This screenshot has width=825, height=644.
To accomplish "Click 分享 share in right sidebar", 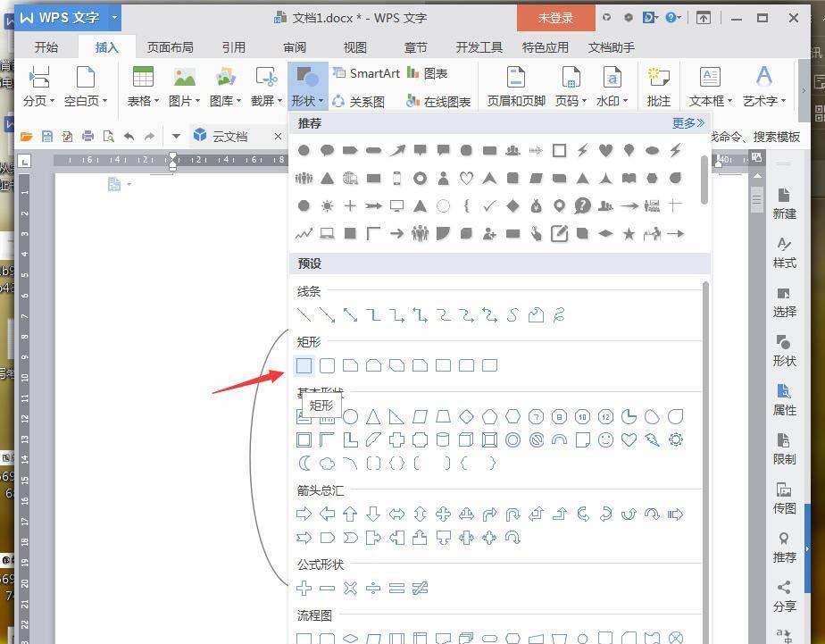I will 784,596.
